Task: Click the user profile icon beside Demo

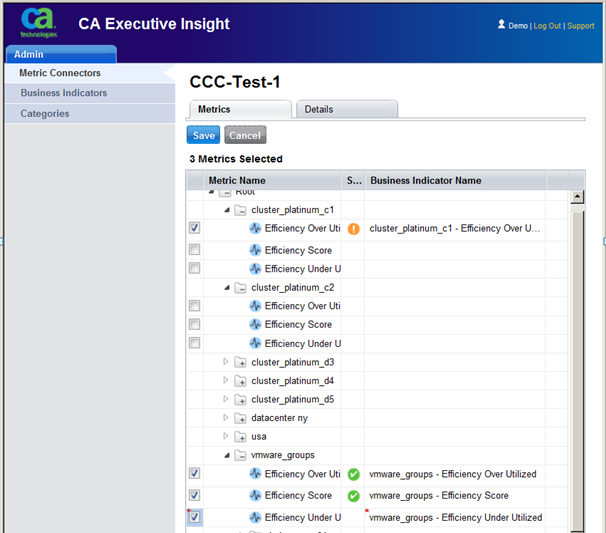Action: (501, 24)
